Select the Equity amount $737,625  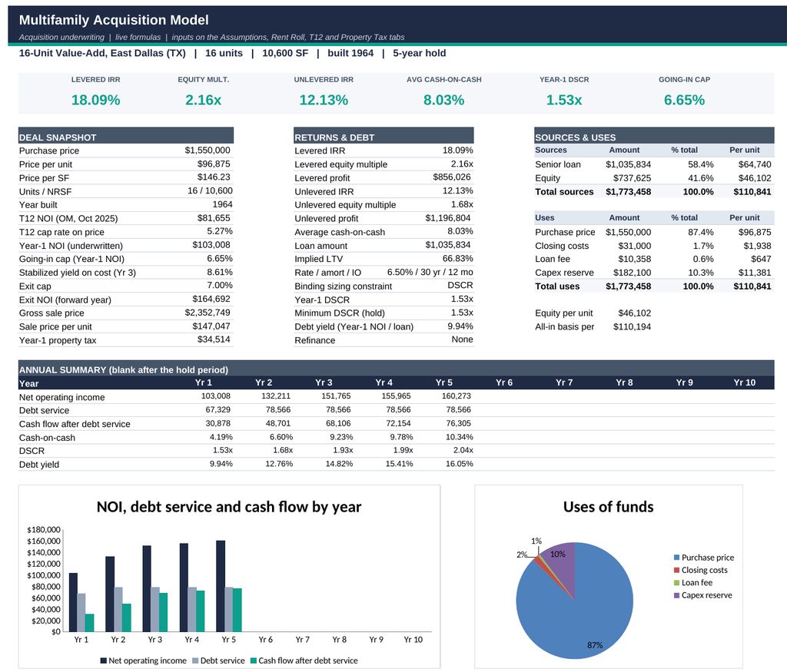pyautogui.click(x=632, y=177)
